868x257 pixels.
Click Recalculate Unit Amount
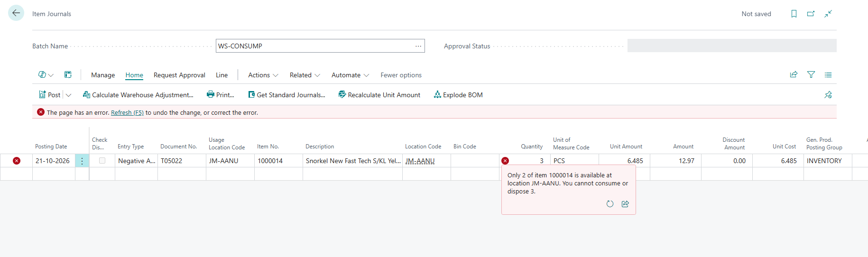379,95
